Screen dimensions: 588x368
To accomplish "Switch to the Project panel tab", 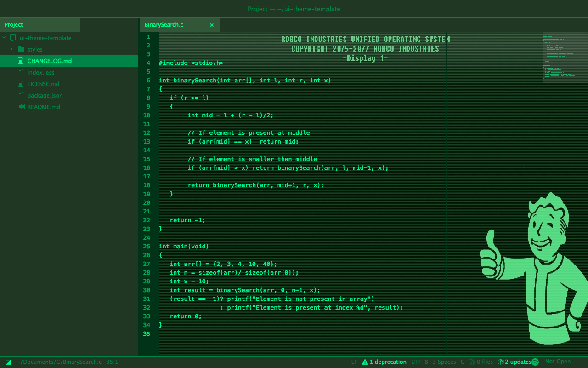I will tap(40, 25).
